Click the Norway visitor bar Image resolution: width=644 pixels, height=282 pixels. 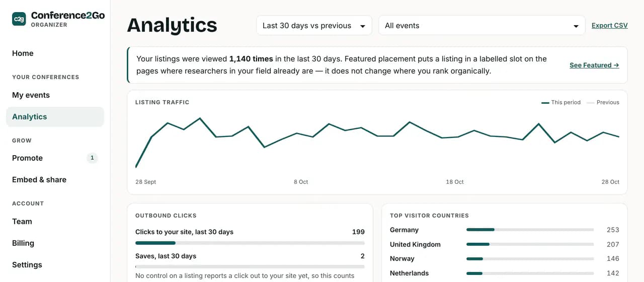530,259
